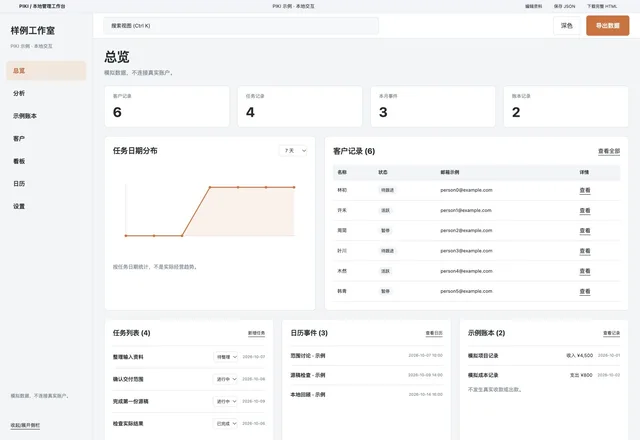
Task: Click 新增任务 in the 任务列表 card
Action: (256, 333)
